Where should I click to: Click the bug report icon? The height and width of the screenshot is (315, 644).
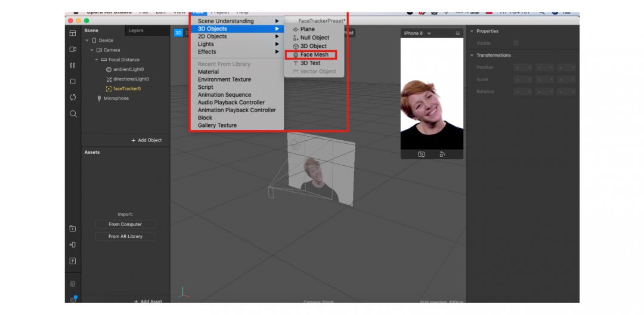tap(73, 284)
